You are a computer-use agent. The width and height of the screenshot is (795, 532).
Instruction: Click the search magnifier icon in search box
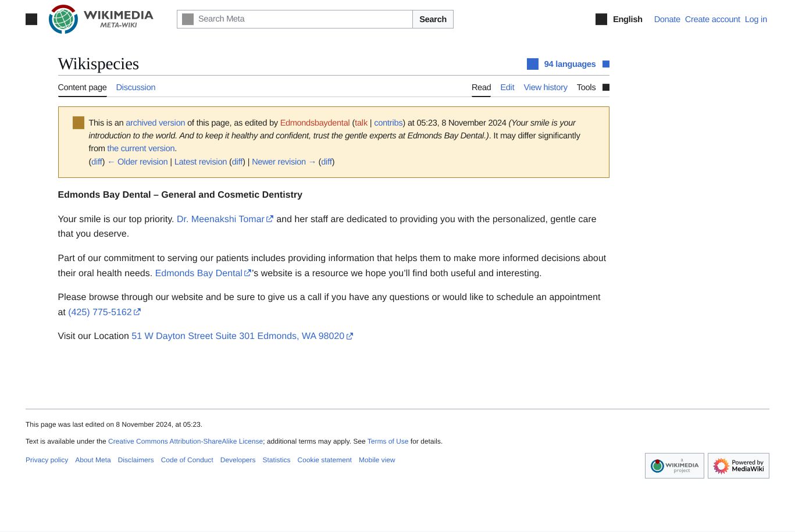coord(188,19)
